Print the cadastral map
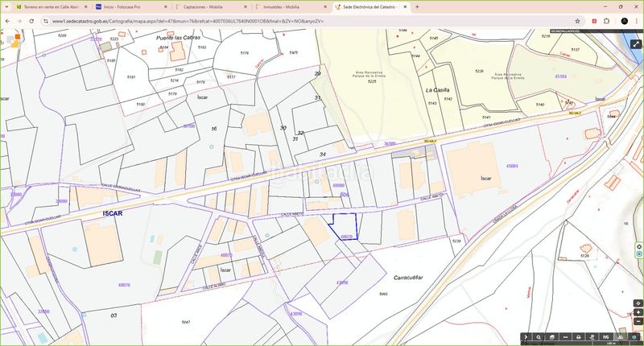Image resolution: width=644 pixels, height=346 pixels. (578, 337)
